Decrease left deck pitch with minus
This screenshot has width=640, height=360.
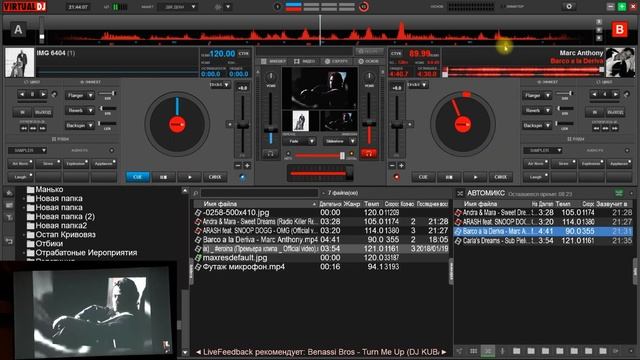click(238, 165)
